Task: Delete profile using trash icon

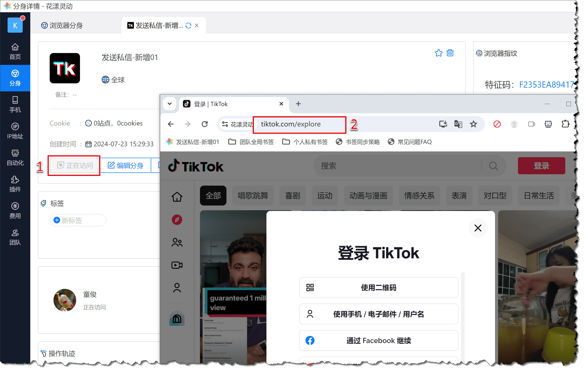Action: pos(450,53)
